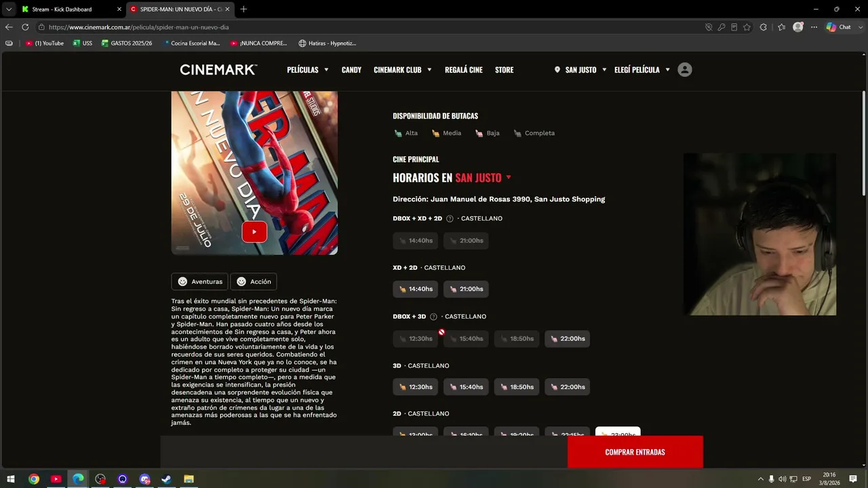Open browser settings and more menu
This screenshot has height=488, width=868.
[814, 27]
